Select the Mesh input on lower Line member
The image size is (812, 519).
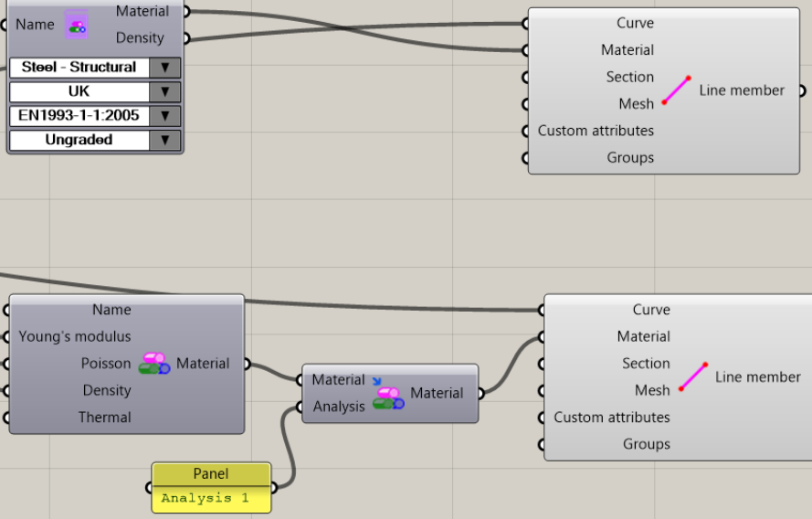[543, 391]
